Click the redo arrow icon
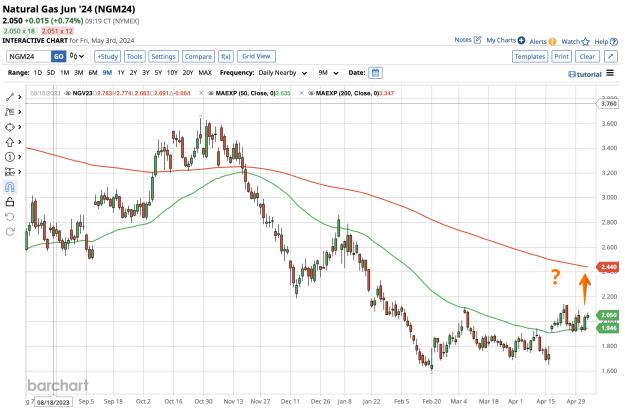The width and height of the screenshot is (625, 414). coord(10,232)
